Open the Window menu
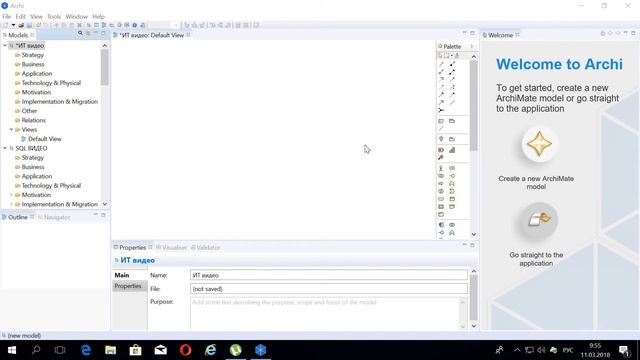The image size is (640, 360). click(77, 17)
